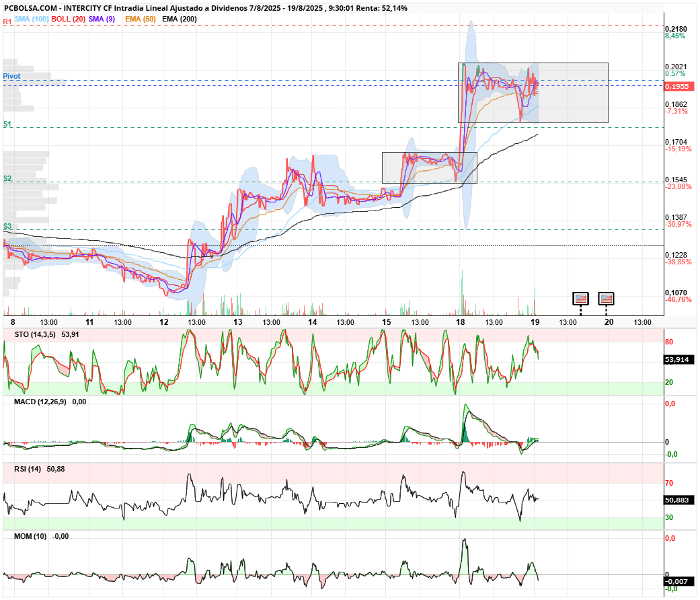Click the RSI level 30 label
This screenshot has height=600, width=700.
click(x=669, y=518)
